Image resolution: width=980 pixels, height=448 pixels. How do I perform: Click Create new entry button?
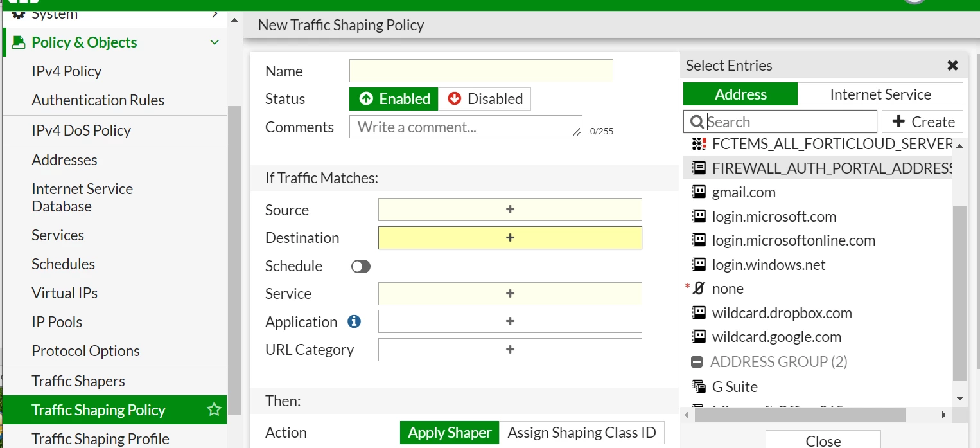coord(923,121)
